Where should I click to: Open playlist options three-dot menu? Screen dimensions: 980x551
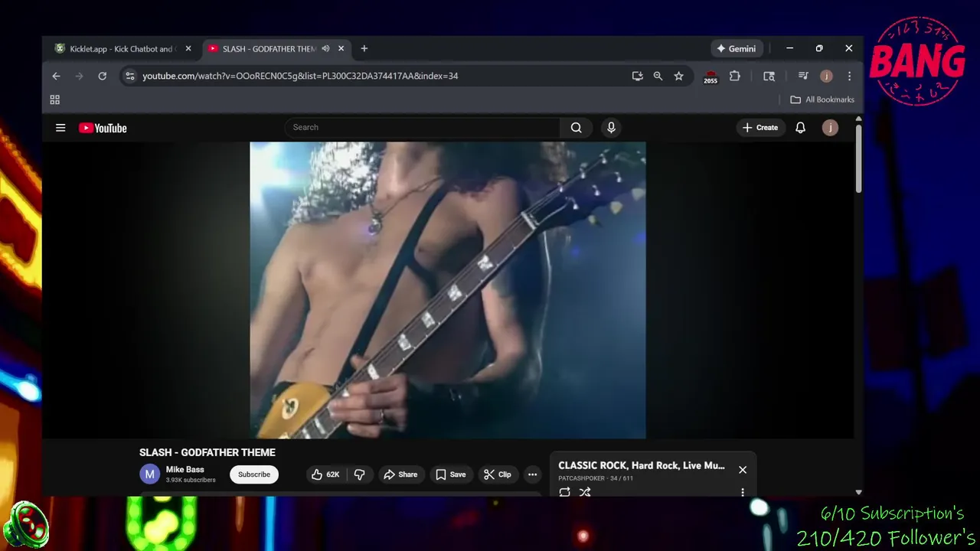pos(743,492)
